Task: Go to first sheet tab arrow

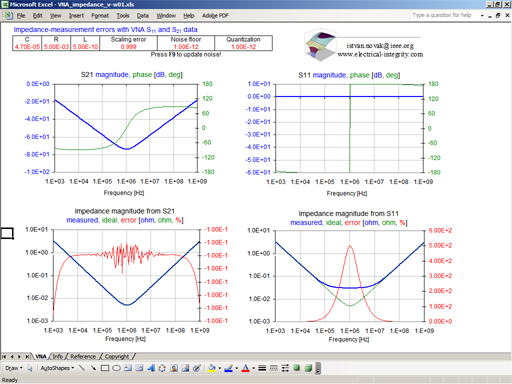Action: click(4, 356)
